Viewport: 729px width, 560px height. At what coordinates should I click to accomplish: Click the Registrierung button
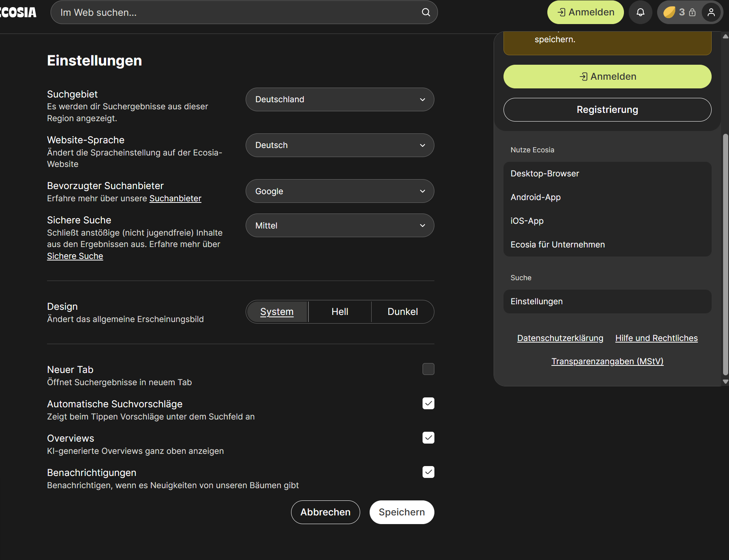point(607,110)
